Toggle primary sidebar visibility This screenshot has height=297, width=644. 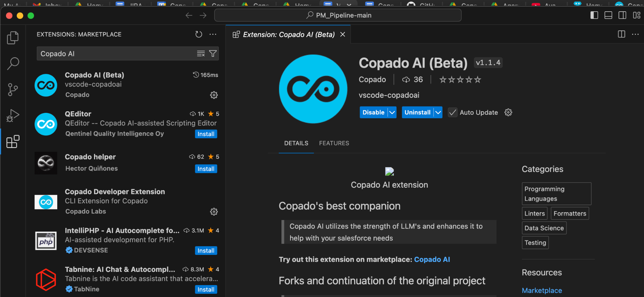594,15
